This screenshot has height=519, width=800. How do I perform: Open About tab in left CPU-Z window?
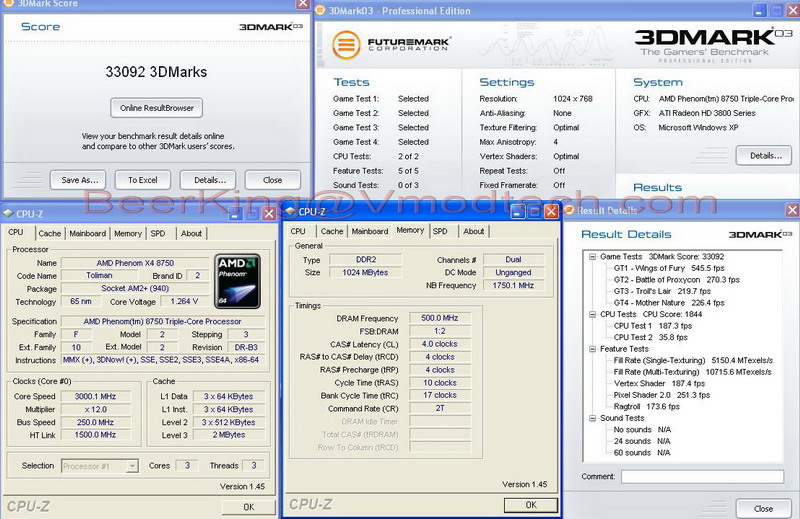tap(191, 233)
